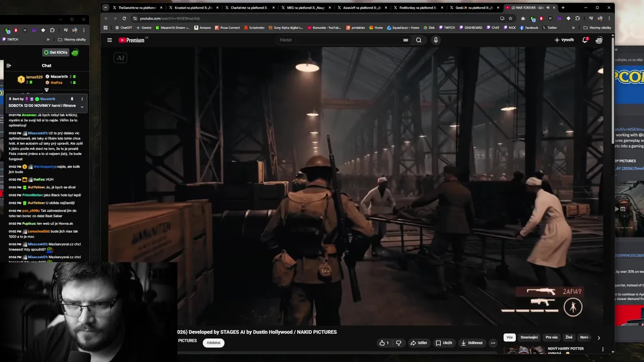Image resolution: width=644 pixels, height=362 pixels.
Task: Open the YouTube hamburger guide menu
Action: click(x=109, y=40)
